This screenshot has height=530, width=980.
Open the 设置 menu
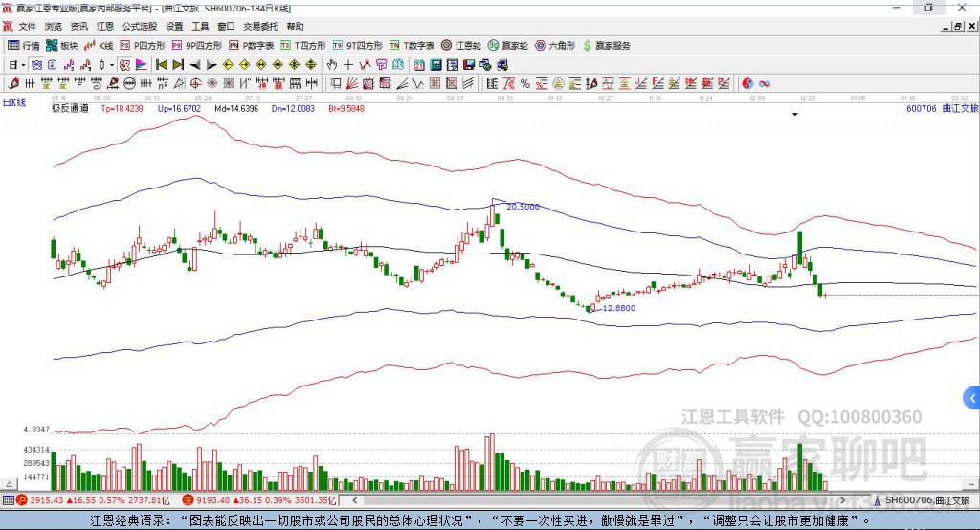pyautogui.click(x=174, y=26)
